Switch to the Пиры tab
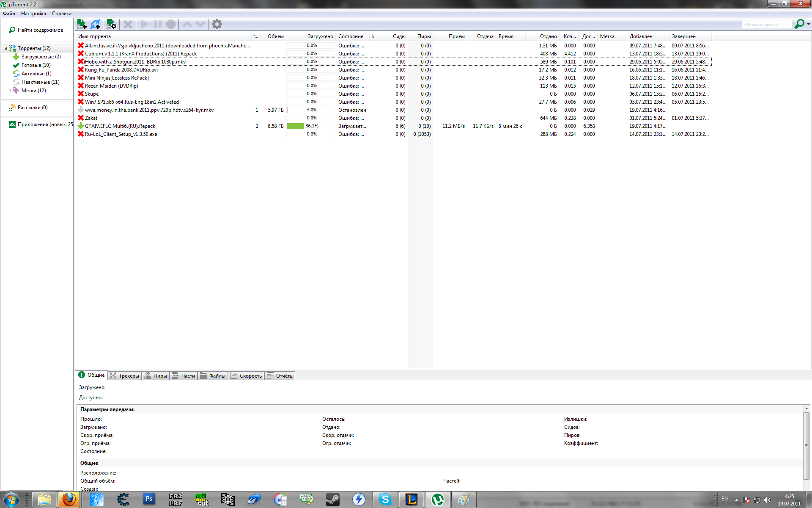The height and width of the screenshot is (508, 812). tap(156, 376)
